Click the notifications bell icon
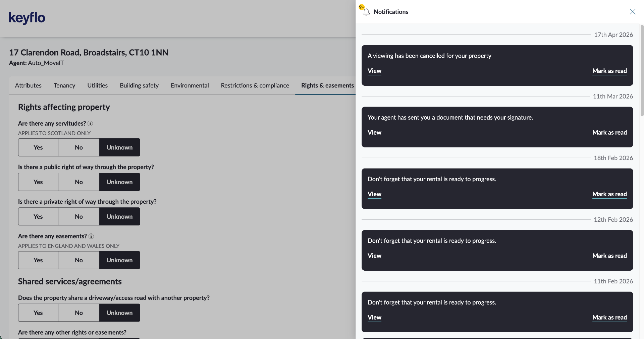The width and height of the screenshot is (644, 339). [366, 12]
